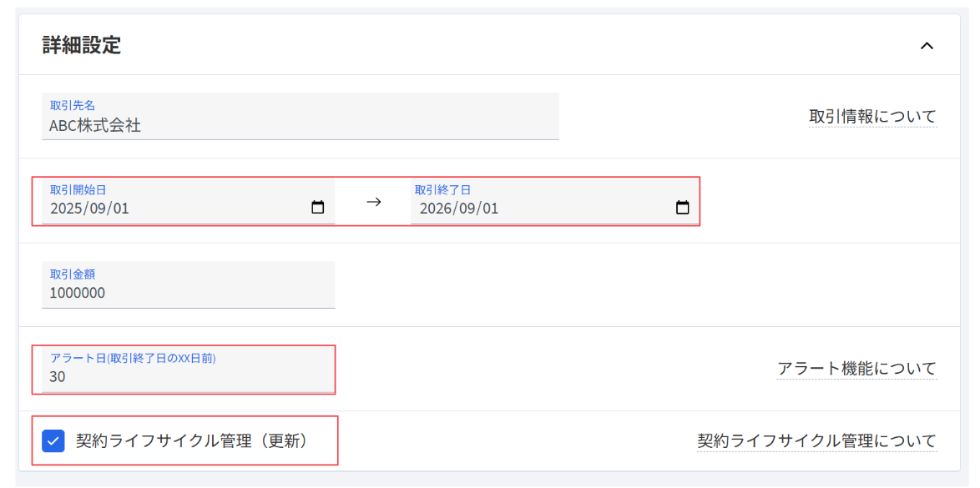
Task: Click the 取引終了日 field label
Action: (442, 190)
